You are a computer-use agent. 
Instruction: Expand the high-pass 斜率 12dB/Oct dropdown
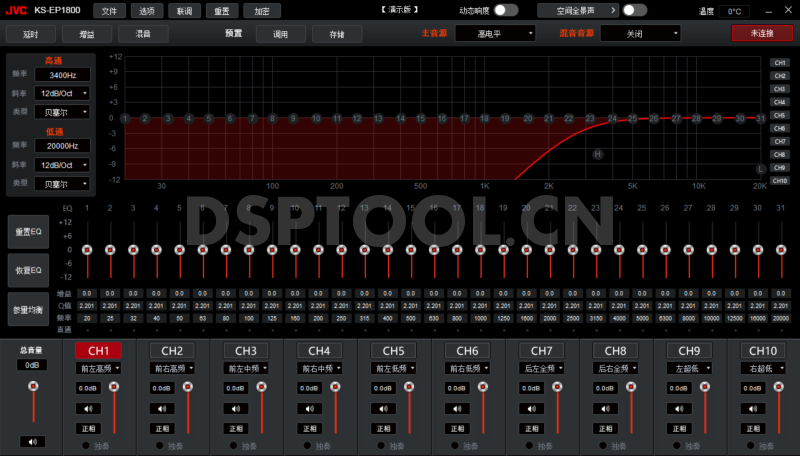pyautogui.click(x=63, y=93)
